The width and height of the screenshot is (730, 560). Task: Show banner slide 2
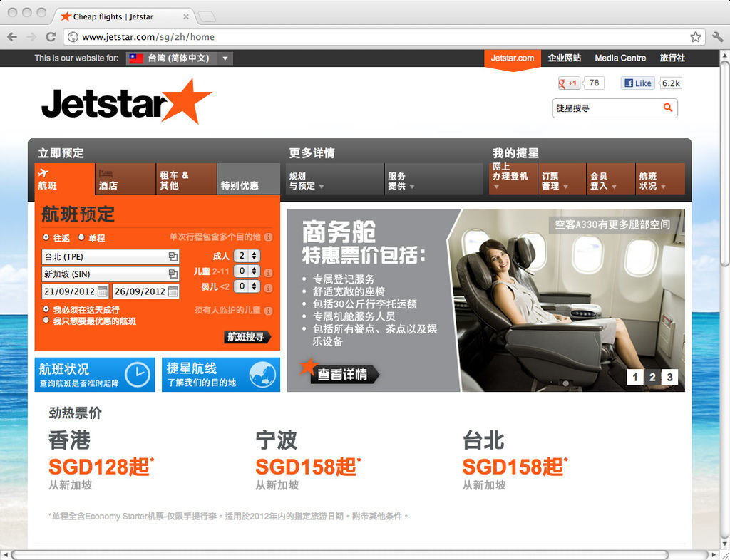point(652,377)
